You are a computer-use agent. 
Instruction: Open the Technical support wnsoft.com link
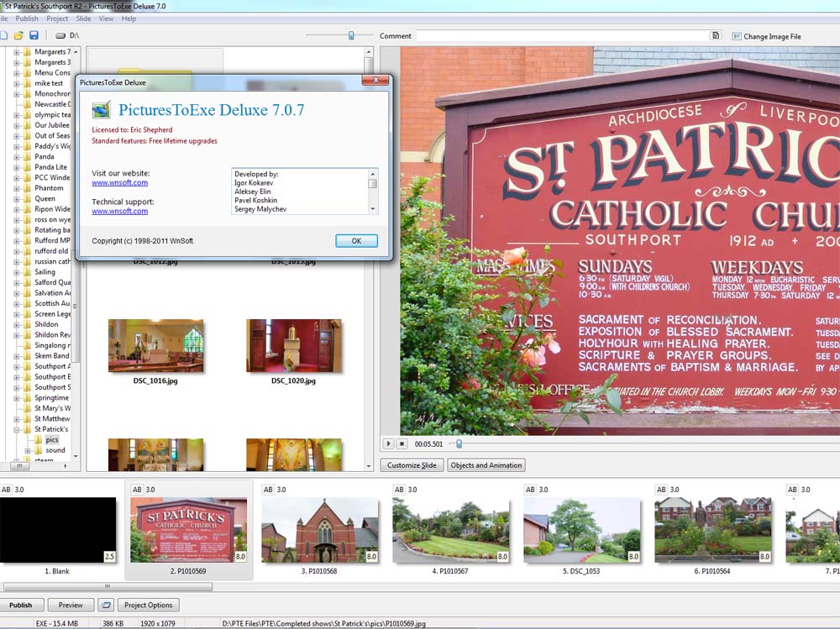pyautogui.click(x=119, y=211)
